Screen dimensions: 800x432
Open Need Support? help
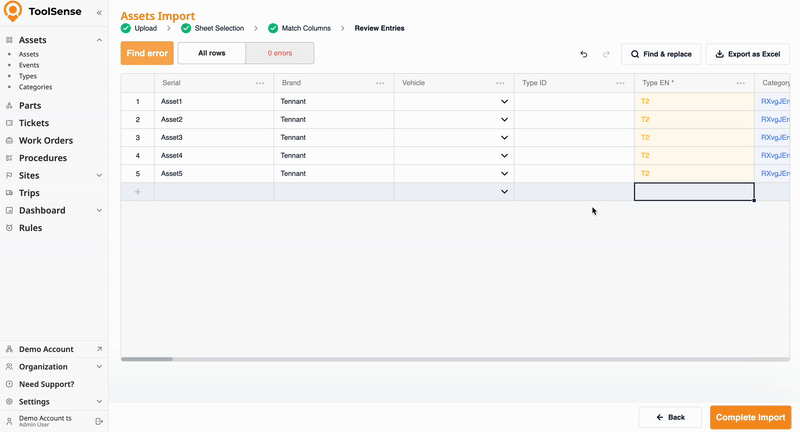tap(46, 384)
